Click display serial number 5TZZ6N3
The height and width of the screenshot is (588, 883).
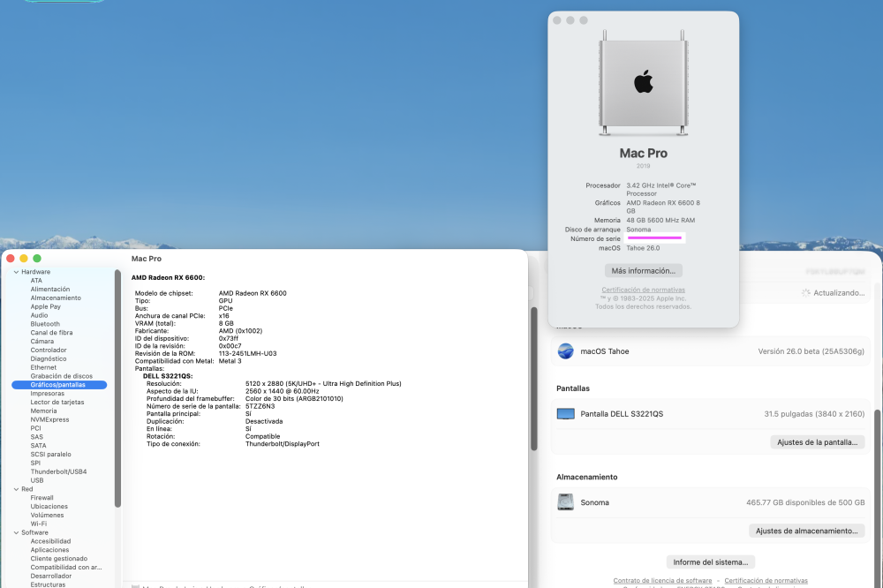pyautogui.click(x=260, y=406)
